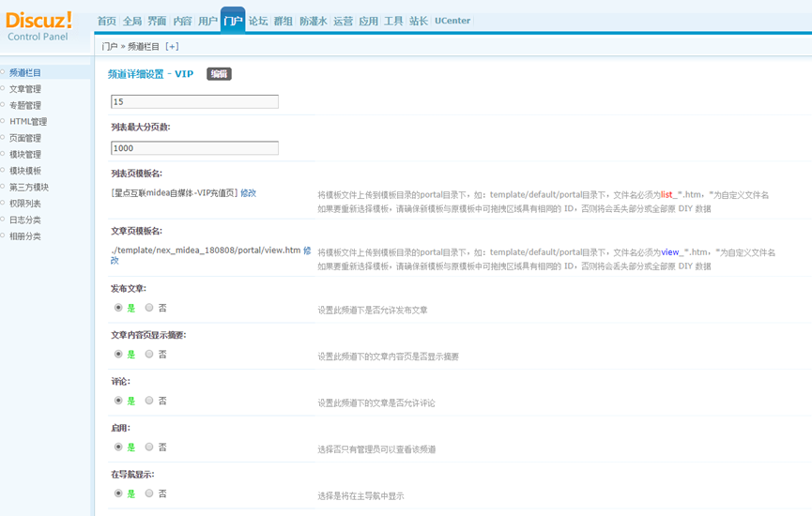Screen dimensions: 812x516
Task: Open 页面管理 in the sidebar
Action: point(24,138)
